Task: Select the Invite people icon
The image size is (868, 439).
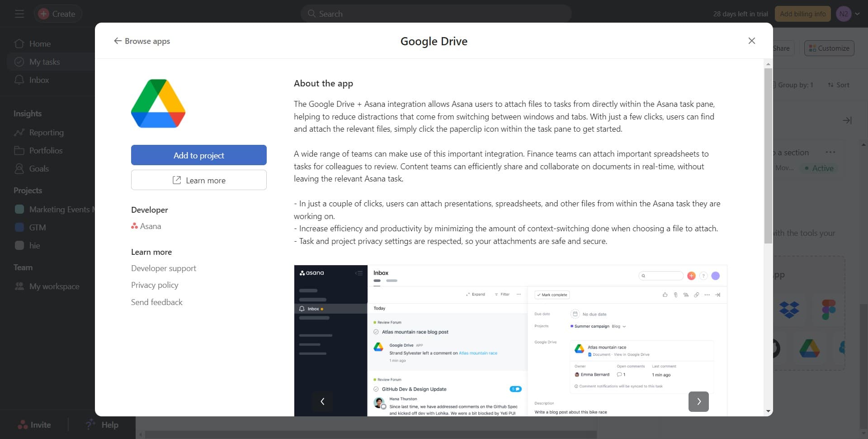Action: tap(23, 425)
